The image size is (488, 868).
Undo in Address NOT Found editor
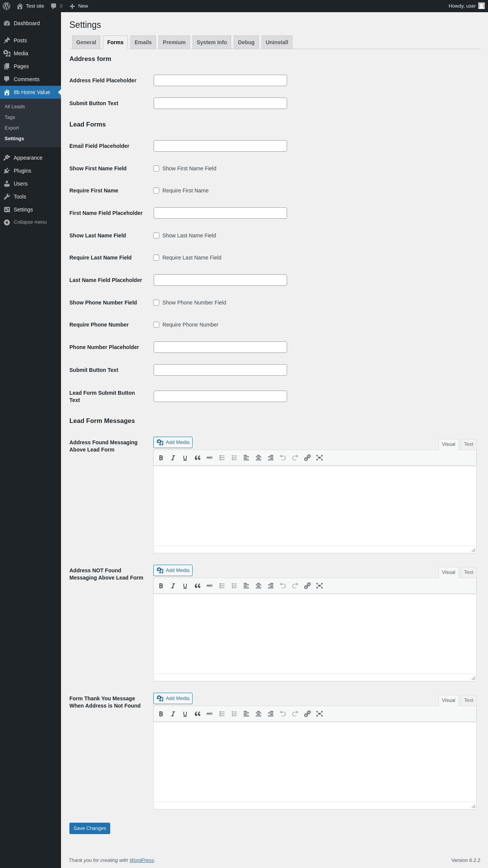coord(283,586)
